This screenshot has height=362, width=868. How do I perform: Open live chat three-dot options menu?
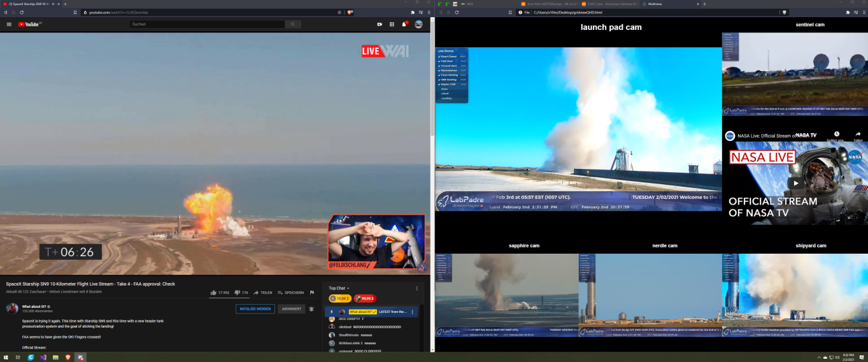416,288
